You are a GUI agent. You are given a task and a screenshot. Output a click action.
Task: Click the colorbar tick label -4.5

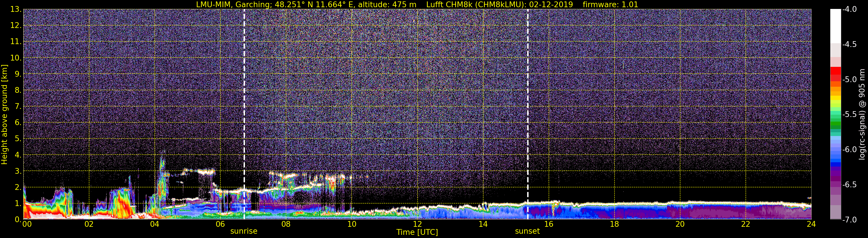point(849,44)
